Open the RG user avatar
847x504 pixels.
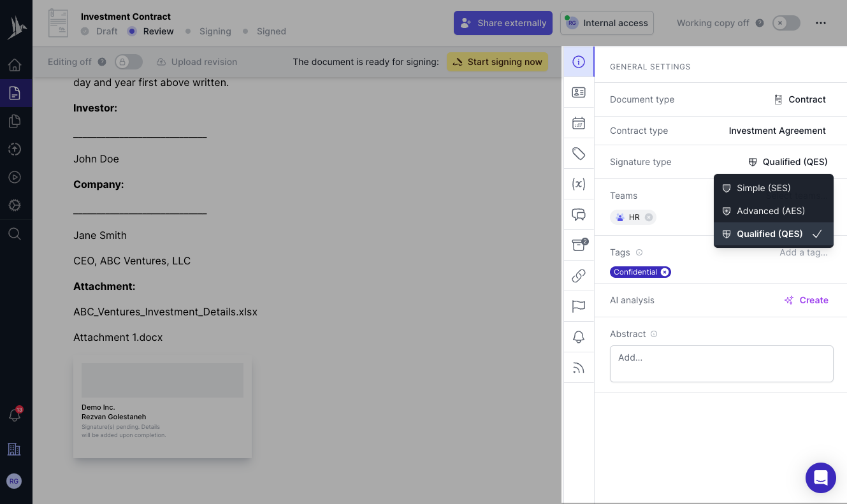pos(14,481)
